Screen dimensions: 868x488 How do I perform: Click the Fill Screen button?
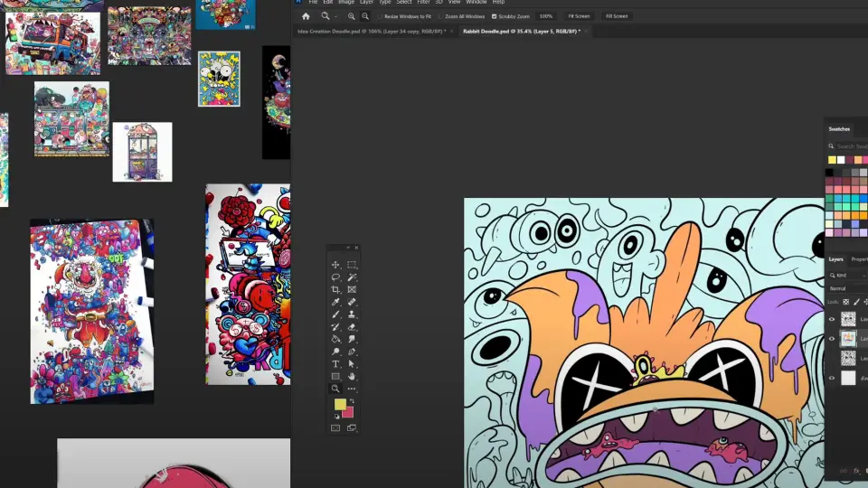tap(617, 16)
